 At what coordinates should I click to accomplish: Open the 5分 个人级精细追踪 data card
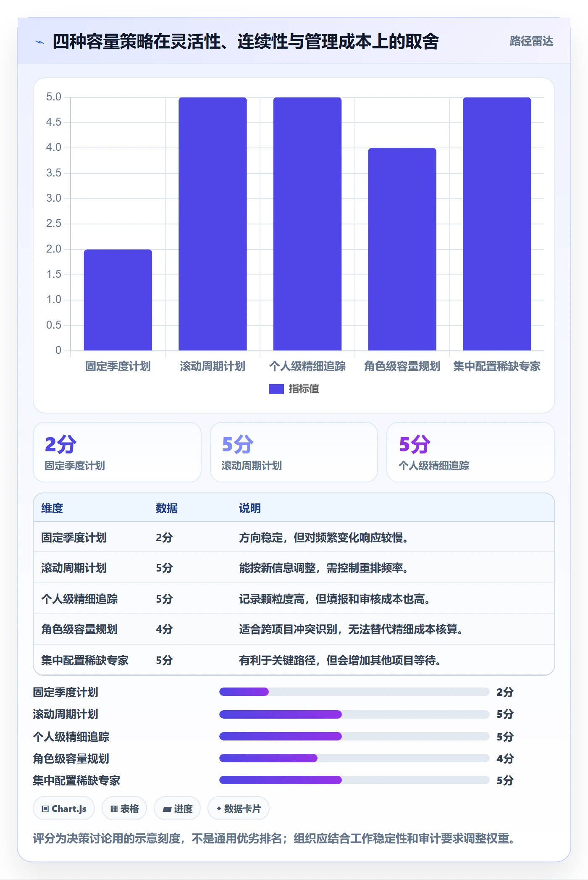(471, 452)
